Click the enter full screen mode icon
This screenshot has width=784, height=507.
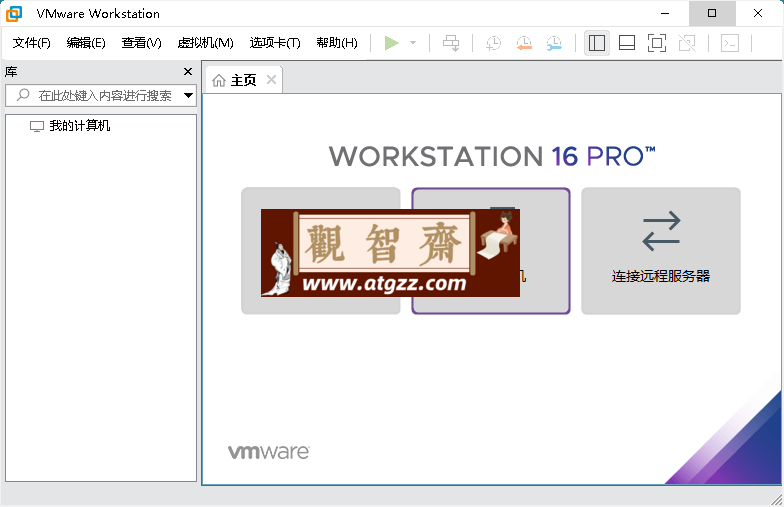pyautogui.click(x=657, y=43)
